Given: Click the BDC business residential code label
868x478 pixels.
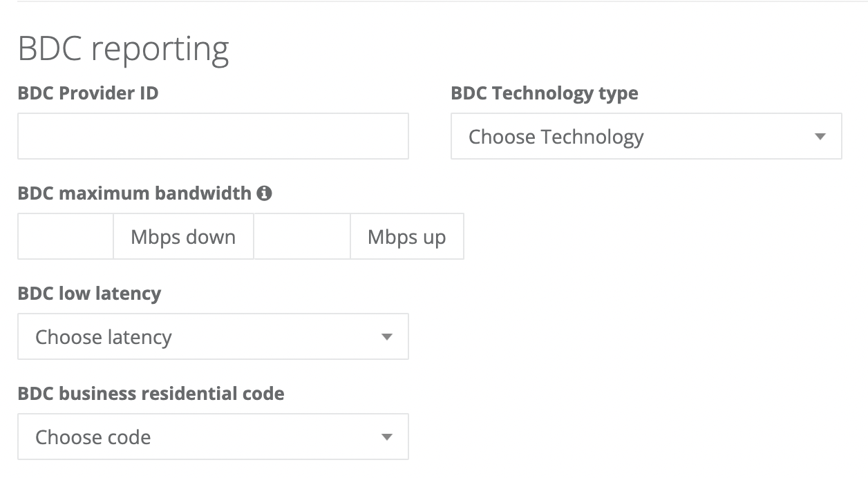Looking at the screenshot, I should [x=151, y=393].
